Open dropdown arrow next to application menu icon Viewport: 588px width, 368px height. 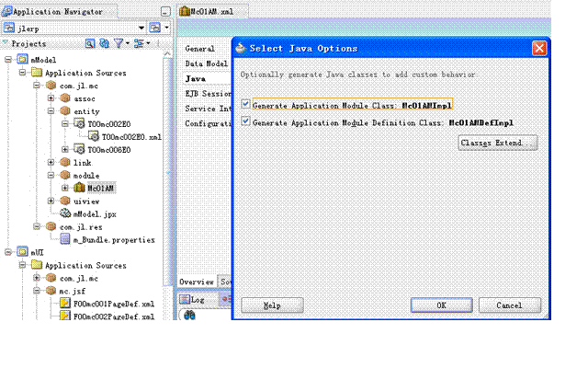(166, 28)
